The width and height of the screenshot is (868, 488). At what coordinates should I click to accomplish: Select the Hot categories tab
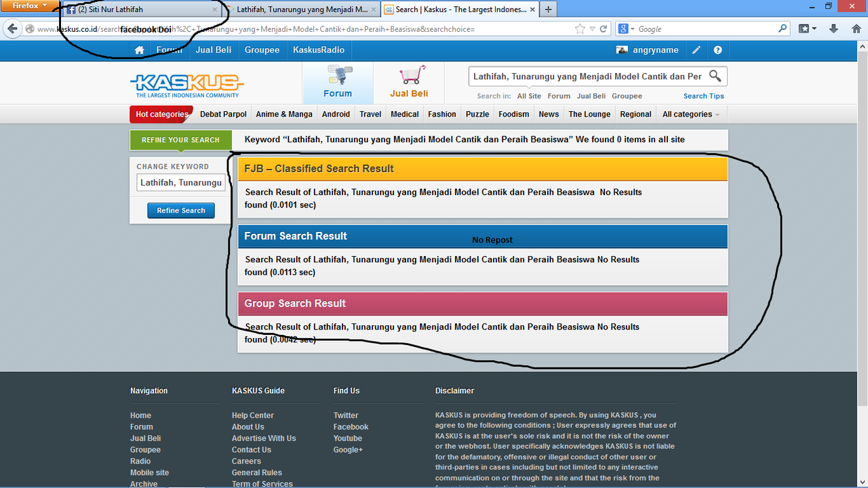(x=161, y=115)
